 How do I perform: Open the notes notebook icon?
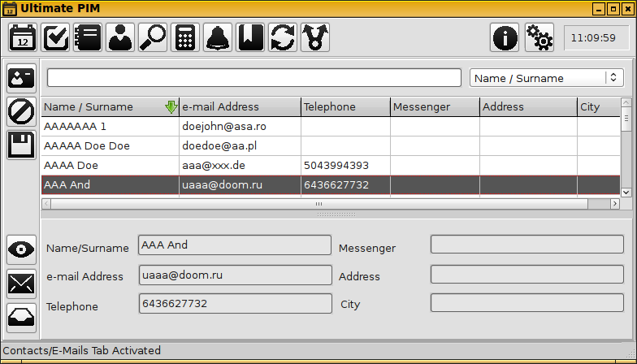88,37
